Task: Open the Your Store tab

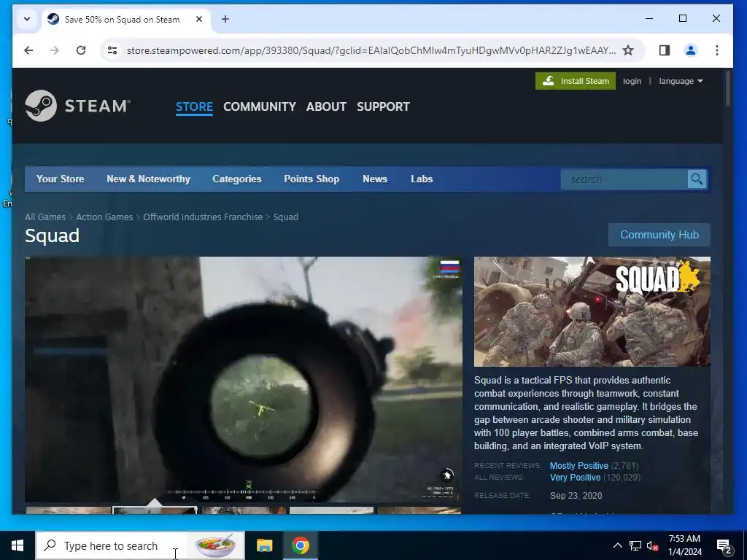Action: (60, 179)
